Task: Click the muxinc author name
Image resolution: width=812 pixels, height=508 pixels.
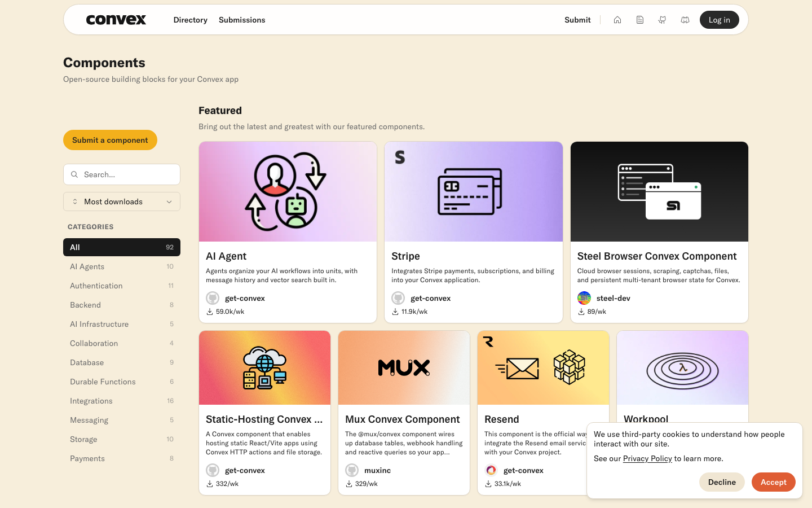Action: coord(377,470)
